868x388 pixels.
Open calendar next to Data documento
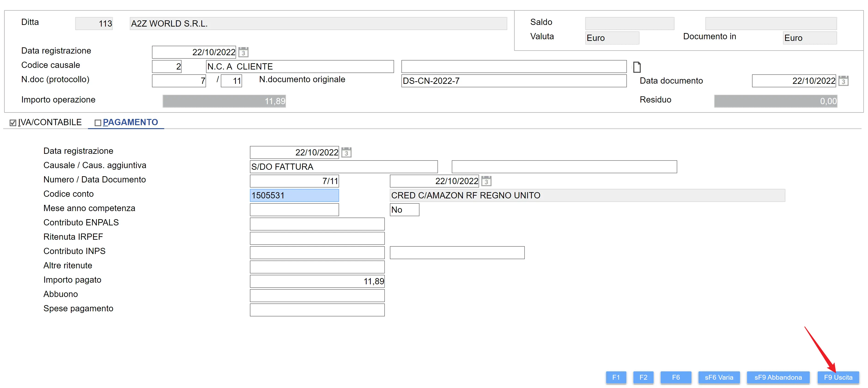pyautogui.click(x=843, y=81)
